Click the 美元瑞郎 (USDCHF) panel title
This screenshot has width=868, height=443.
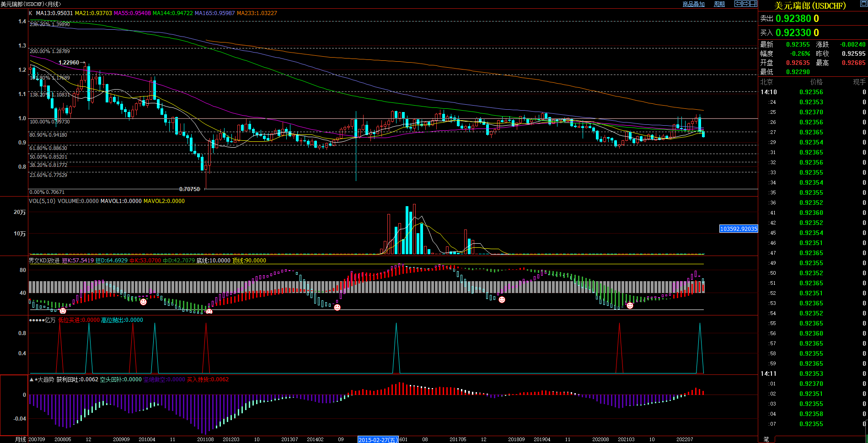click(x=810, y=5)
